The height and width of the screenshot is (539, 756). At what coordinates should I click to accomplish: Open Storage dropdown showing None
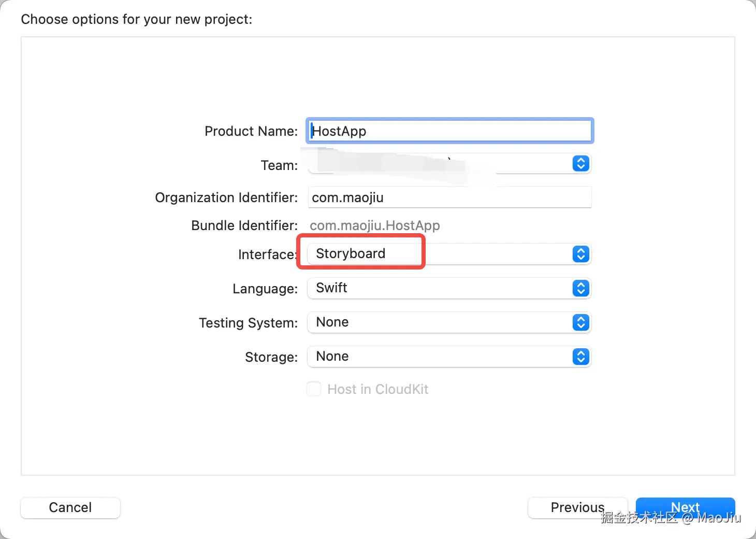coord(440,357)
